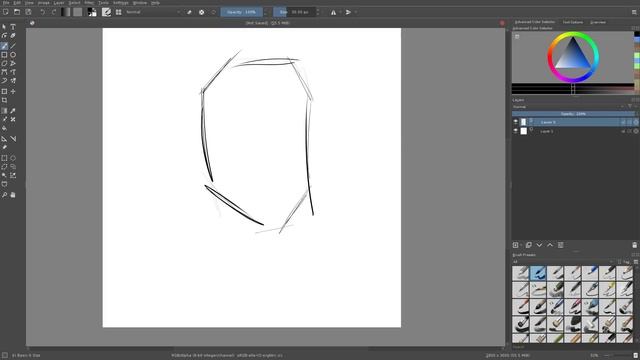
Task: Move the layer down
Action: [x=539, y=245]
